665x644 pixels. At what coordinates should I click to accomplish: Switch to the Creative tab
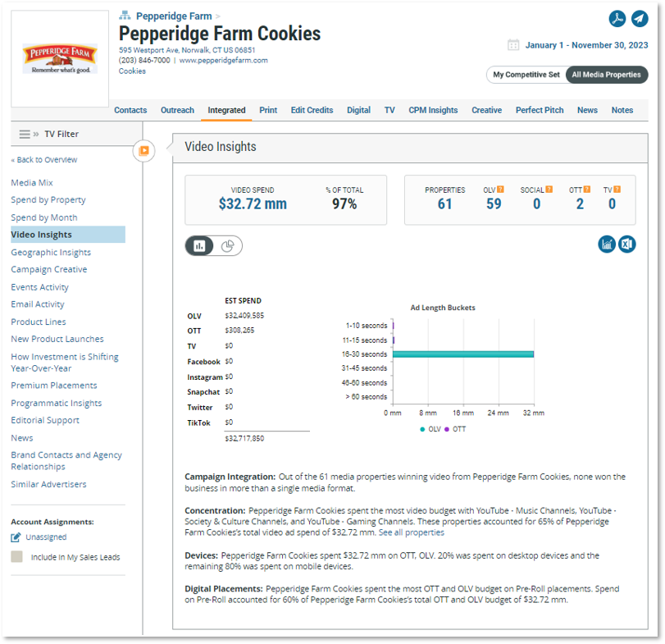click(486, 110)
